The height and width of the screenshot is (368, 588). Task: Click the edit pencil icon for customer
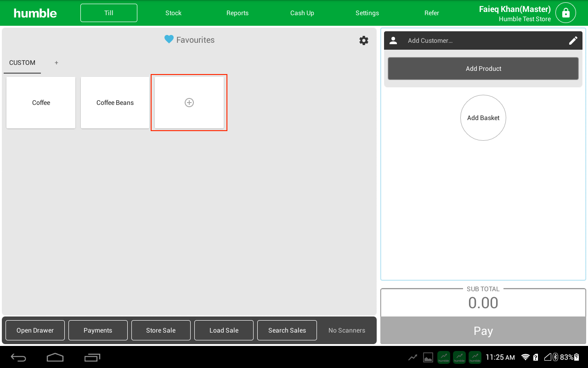click(573, 40)
